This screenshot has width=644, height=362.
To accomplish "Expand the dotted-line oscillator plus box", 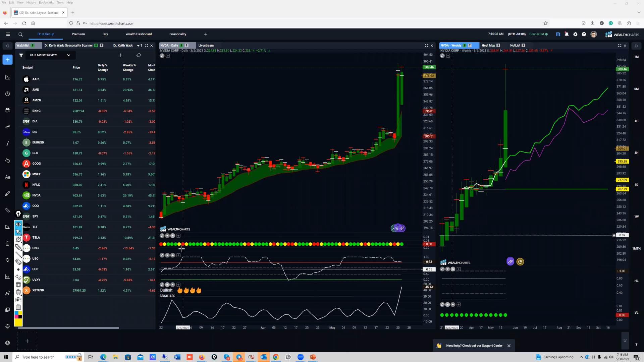I will point(178,255).
